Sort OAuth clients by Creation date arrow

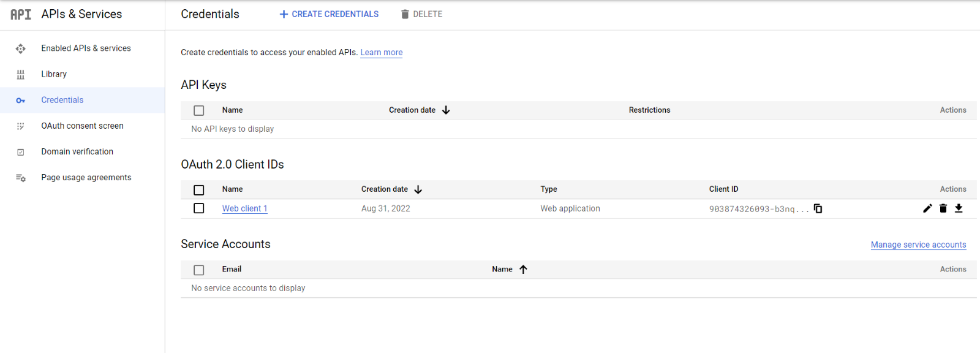tap(418, 189)
